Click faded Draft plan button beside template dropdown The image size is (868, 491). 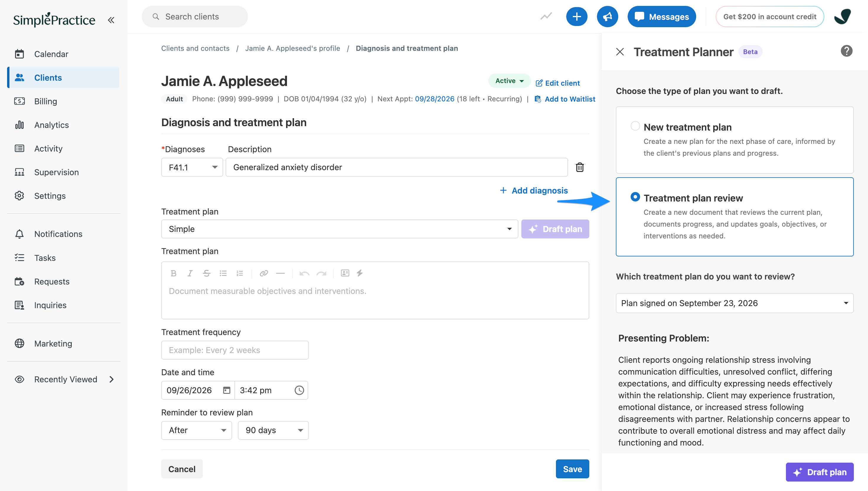point(555,229)
